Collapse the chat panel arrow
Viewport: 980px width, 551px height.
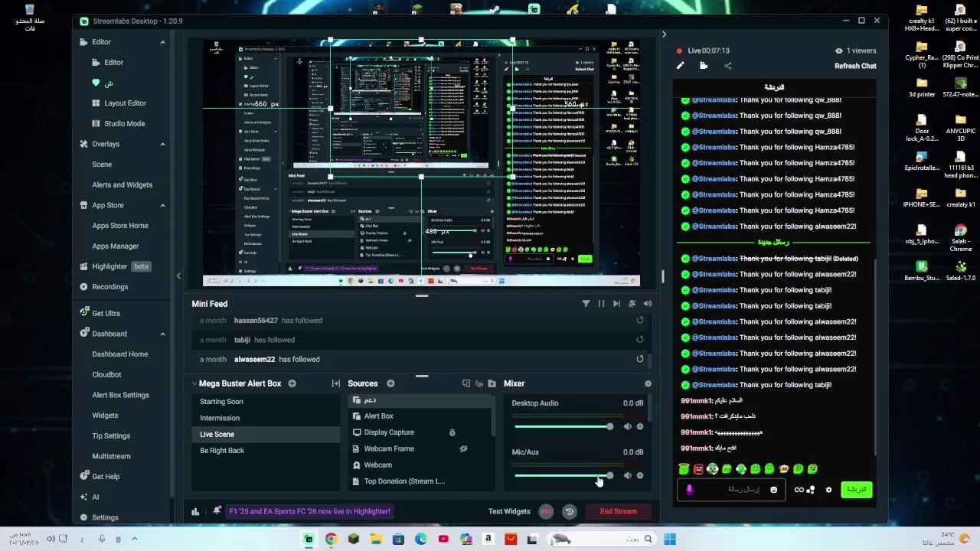664,34
